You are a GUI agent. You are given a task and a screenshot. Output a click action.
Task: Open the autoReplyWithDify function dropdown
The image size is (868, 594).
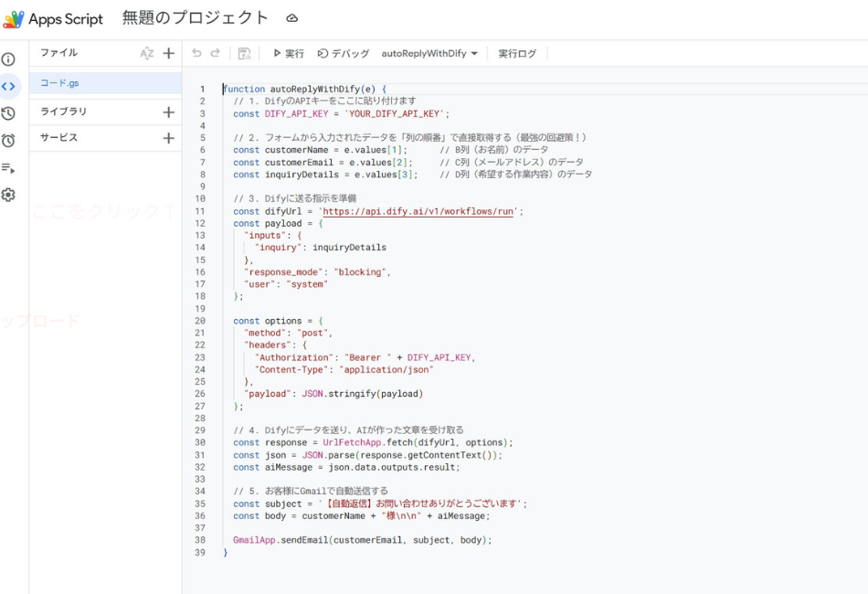(x=429, y=54)
